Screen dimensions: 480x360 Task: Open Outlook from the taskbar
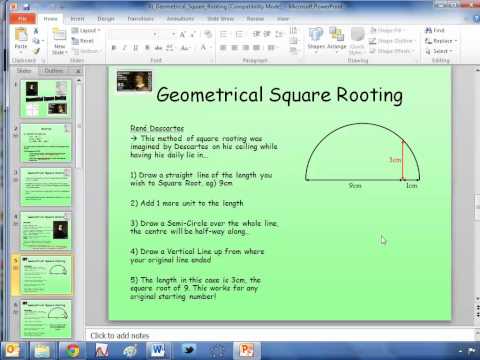point(12,350)
